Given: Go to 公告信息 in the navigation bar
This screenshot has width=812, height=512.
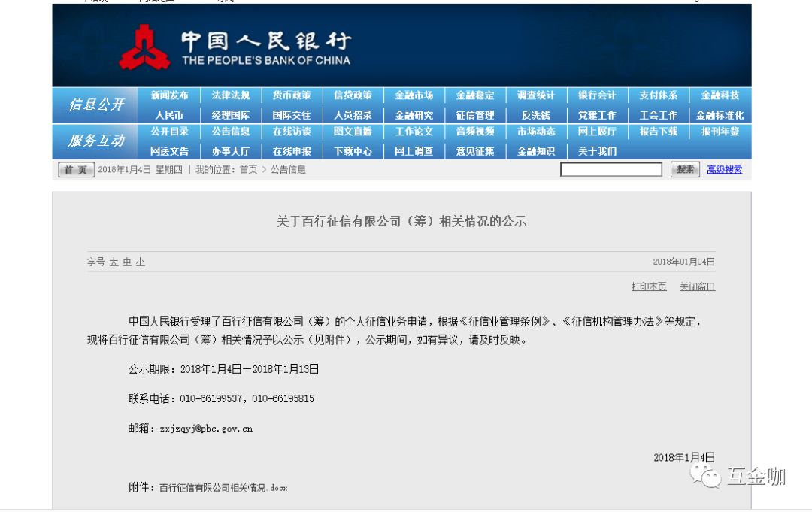Looking at the screenshot, I should click(231, 132).
